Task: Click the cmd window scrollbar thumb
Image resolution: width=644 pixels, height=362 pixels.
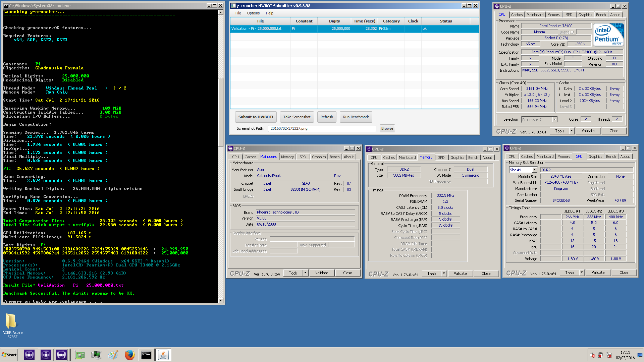Action: [220, 113]
